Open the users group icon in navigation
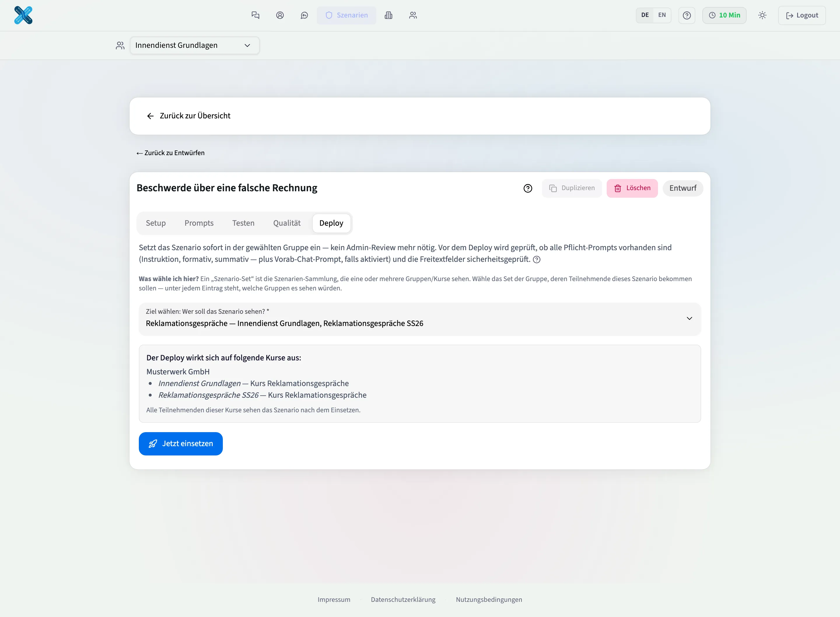This screenshot has width=840, height=617. 413,15
